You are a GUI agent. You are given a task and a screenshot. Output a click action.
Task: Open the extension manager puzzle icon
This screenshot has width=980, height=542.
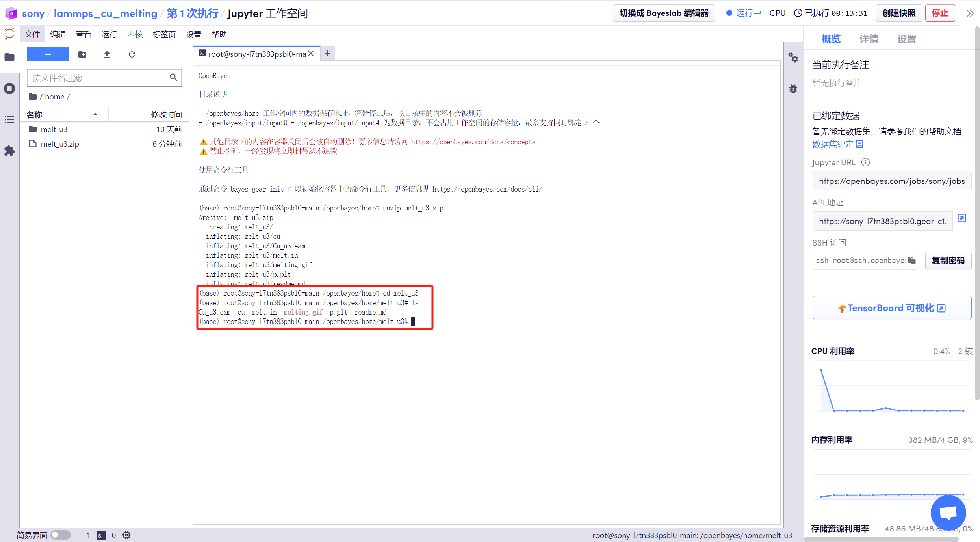9,151
